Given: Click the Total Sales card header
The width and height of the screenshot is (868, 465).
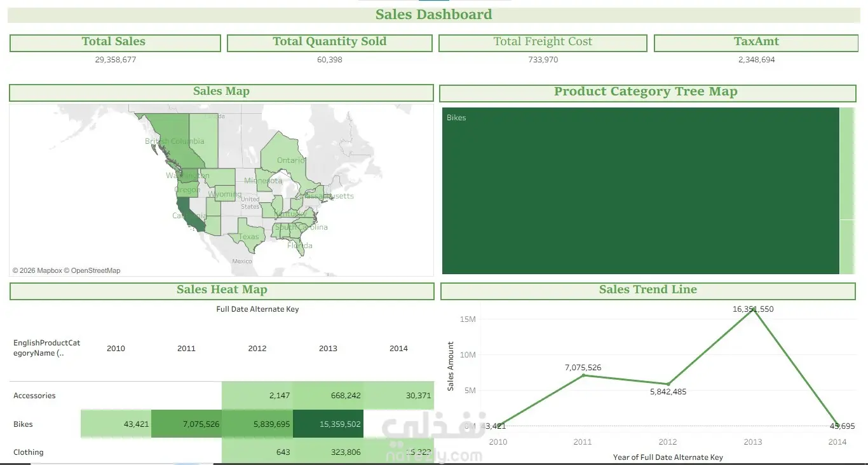Looking at the screenshot, I should [x=115, y=43].
